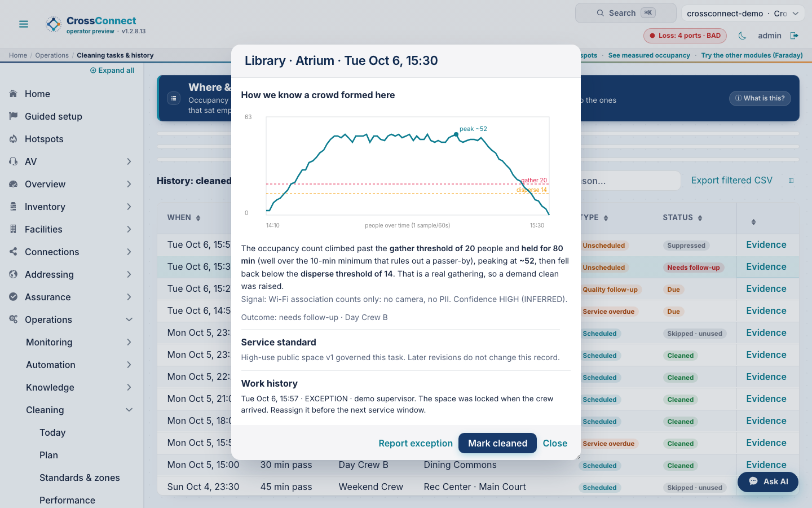Collapse the Cleaning submenu chevron

coord(129,410)
